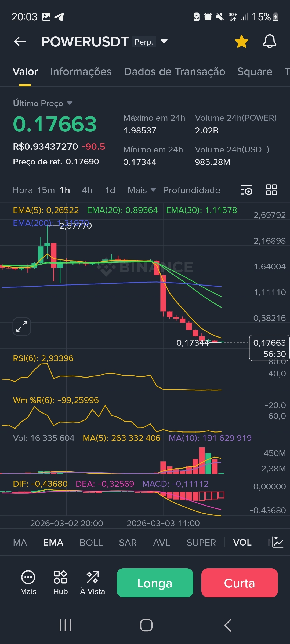Tap the alarm icon in status bar

[208, 17]
